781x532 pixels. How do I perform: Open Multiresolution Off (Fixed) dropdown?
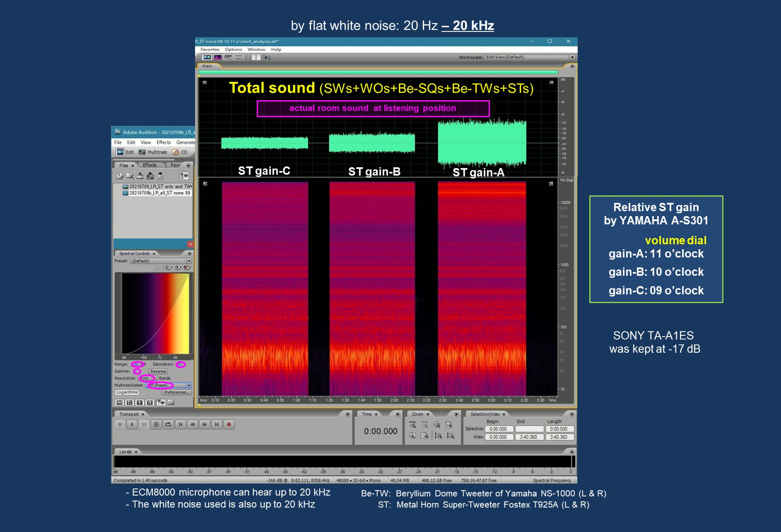pyautogui.click(x=169, y=385)
